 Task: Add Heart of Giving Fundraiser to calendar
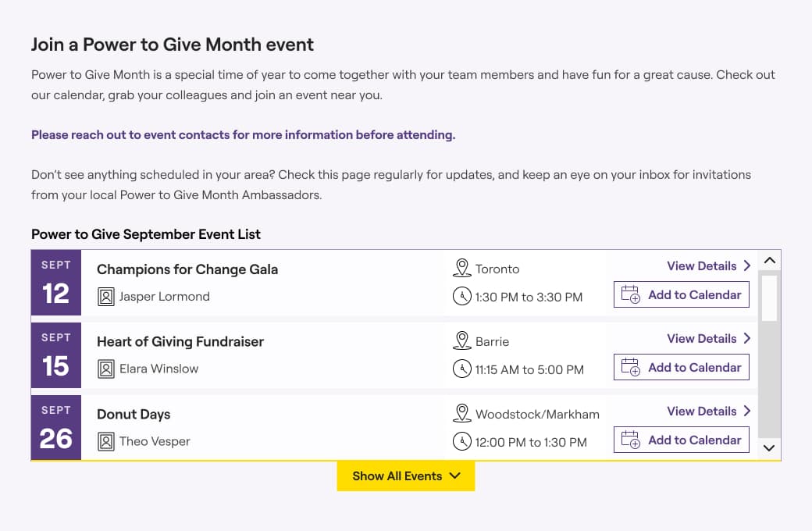coord(682,367)
